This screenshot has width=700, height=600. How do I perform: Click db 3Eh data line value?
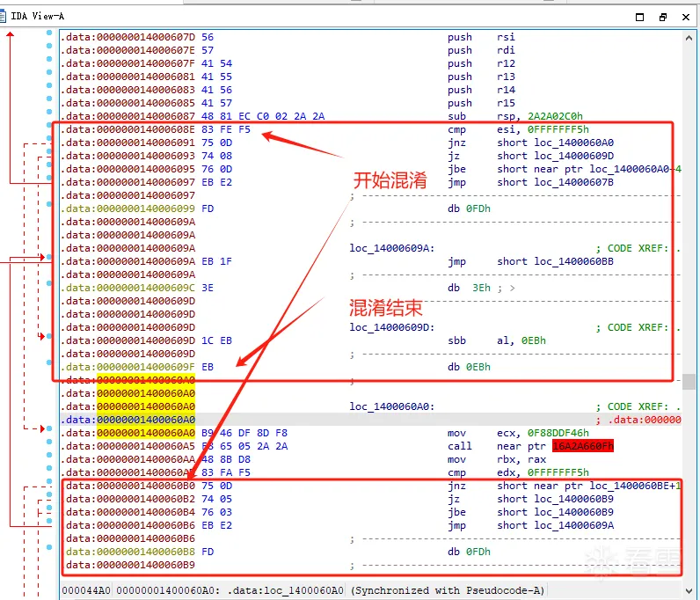point(481,288)
